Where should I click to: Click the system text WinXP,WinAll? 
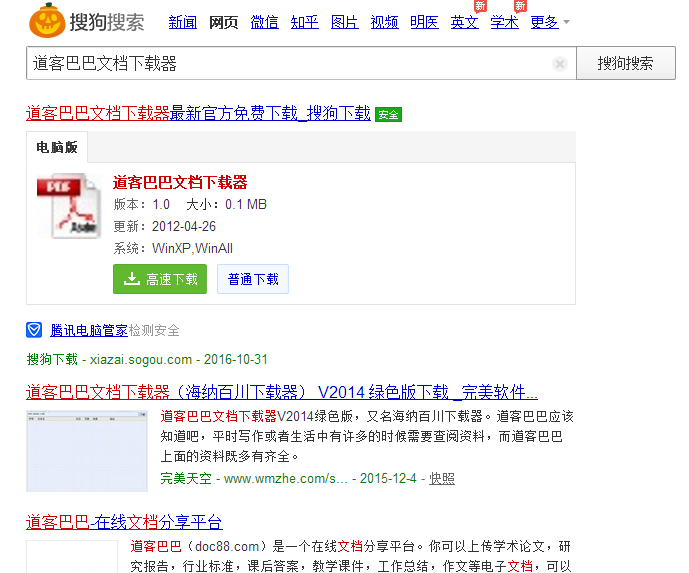(x=192, y=248)
